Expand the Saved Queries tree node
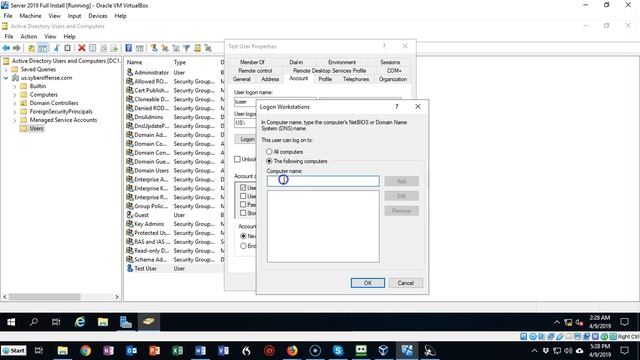This screenshot has width=640, height=360. click(x=6, y=69)
